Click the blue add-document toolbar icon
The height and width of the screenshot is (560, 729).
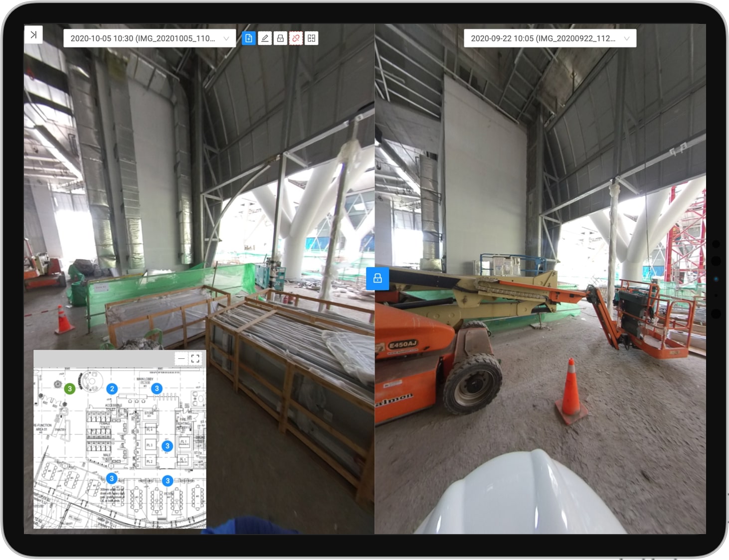pyautogui.click(x=249, y=38)
